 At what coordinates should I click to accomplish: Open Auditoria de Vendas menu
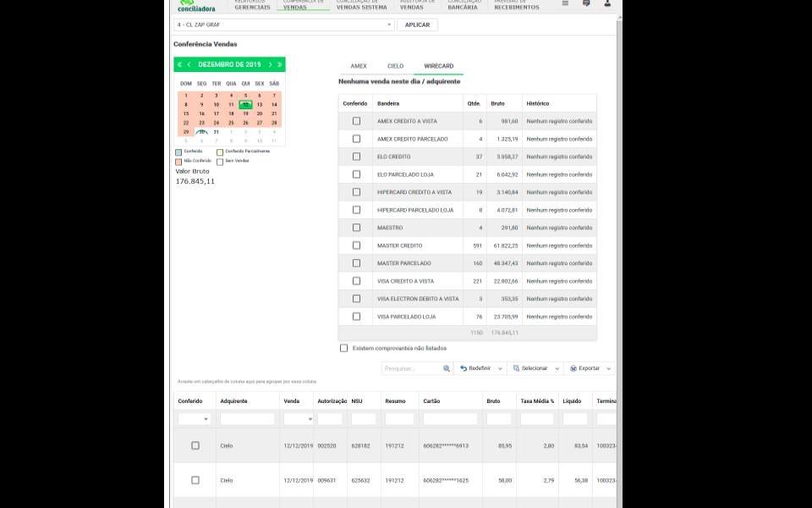[x=417, y=5]
